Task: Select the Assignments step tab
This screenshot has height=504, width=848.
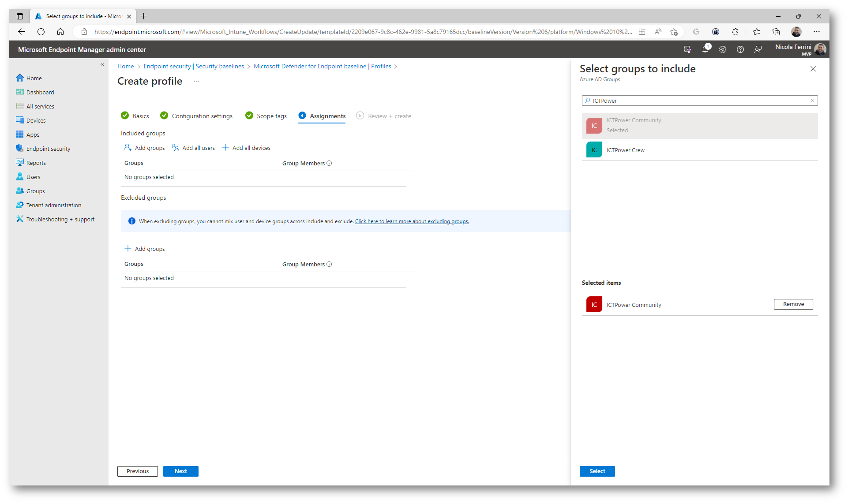Action: click(x=322, y=116)
